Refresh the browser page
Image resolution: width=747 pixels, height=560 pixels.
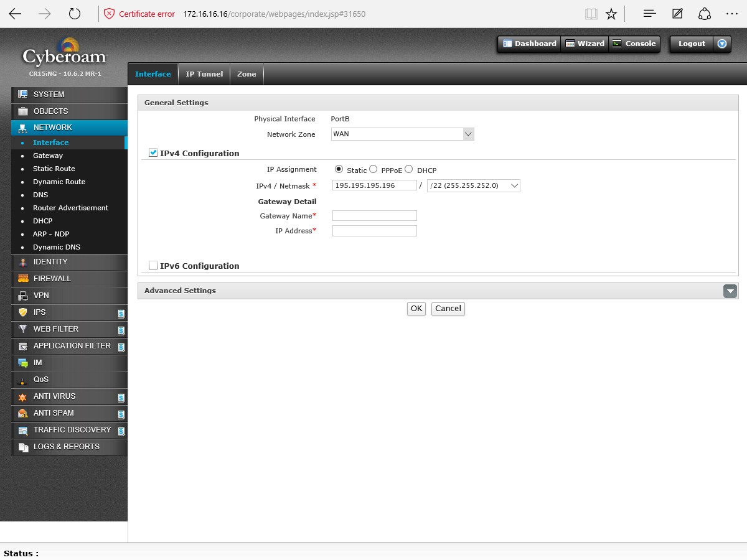[75, 14]
